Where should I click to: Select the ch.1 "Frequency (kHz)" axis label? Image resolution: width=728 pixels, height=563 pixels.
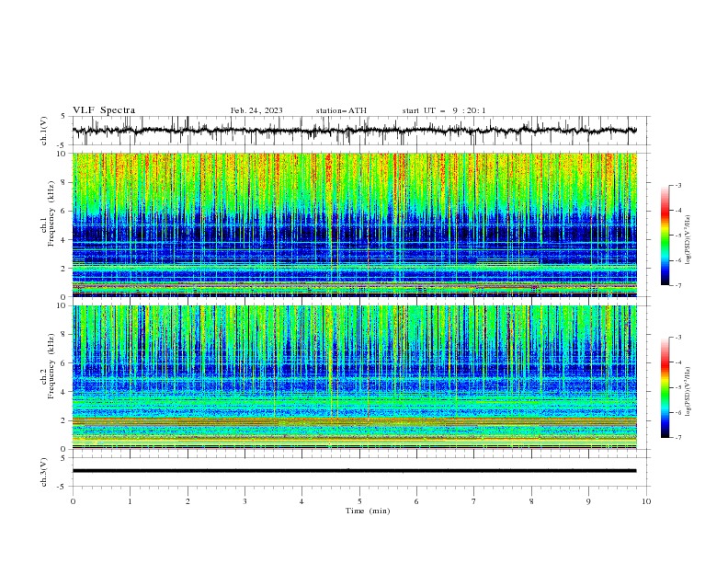click(x=51, y=214)
